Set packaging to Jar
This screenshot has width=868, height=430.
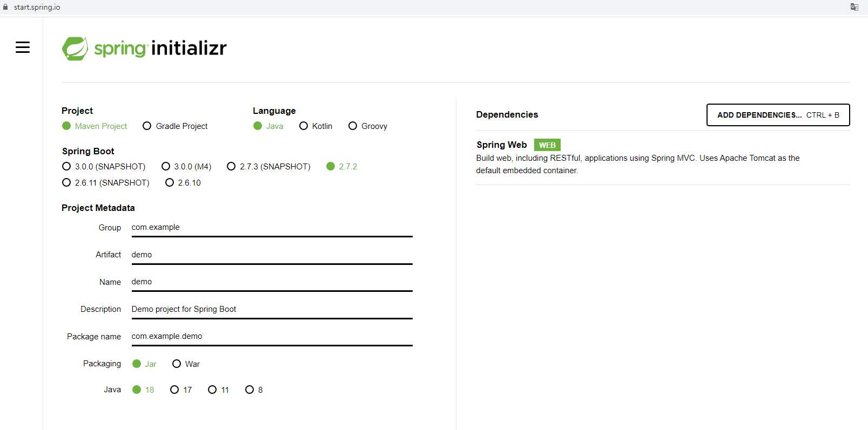tap(144, 364)
